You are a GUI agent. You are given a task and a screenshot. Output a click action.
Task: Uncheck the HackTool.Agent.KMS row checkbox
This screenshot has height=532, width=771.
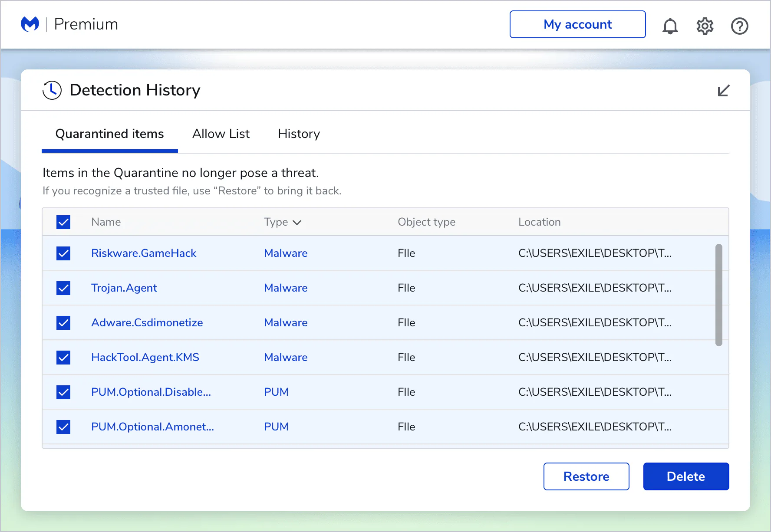pos(63,358)
